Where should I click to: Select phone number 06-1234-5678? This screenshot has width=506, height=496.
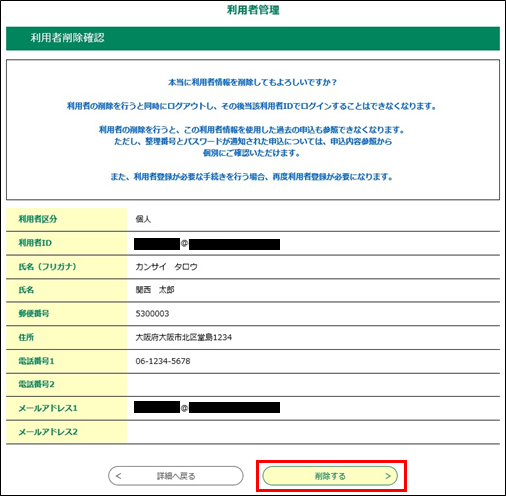tap(163, 361)
